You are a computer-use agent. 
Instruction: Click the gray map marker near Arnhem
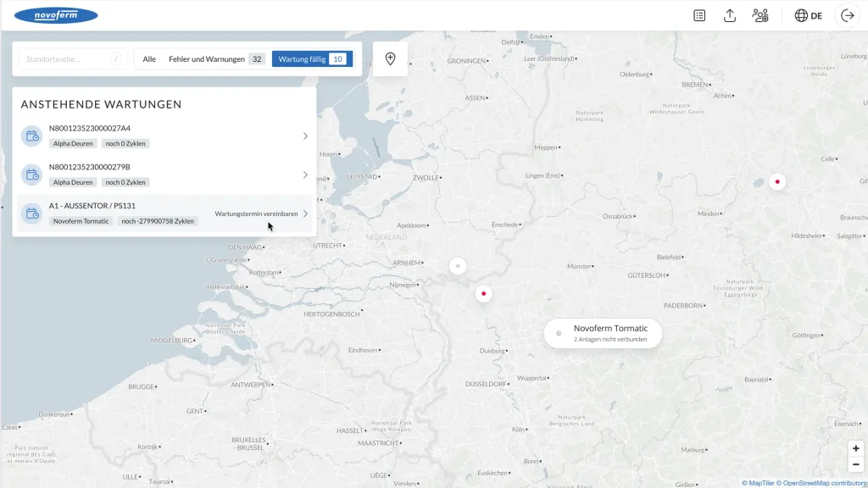[458, 266]
